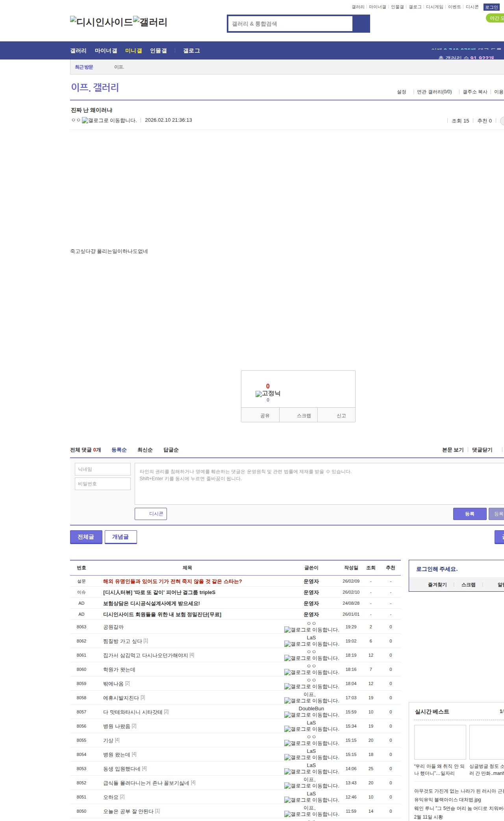Open the AD post 보험상담은 디시공식설계사에게 받으세요!
Screen dimensions: 504x821
152,604
